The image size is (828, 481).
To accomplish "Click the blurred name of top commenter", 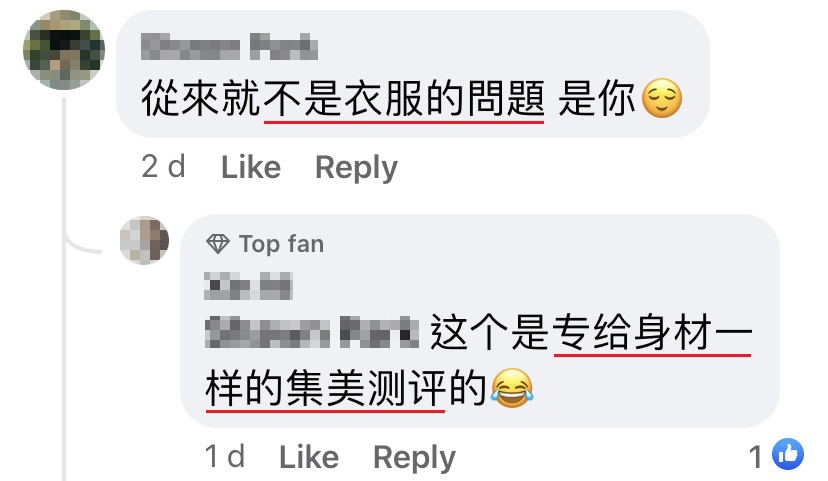I will coord(230,46).
